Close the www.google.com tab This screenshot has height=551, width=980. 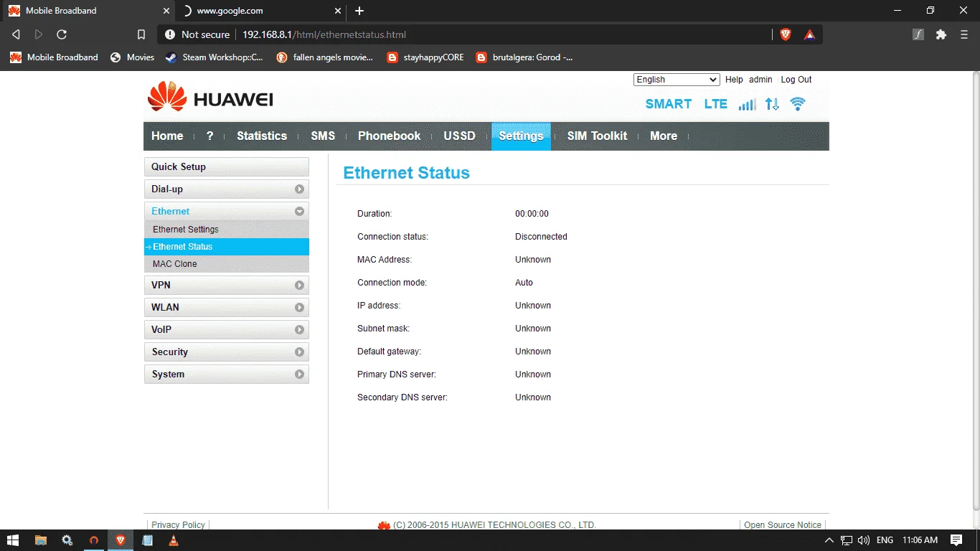(x=337, y=11)
